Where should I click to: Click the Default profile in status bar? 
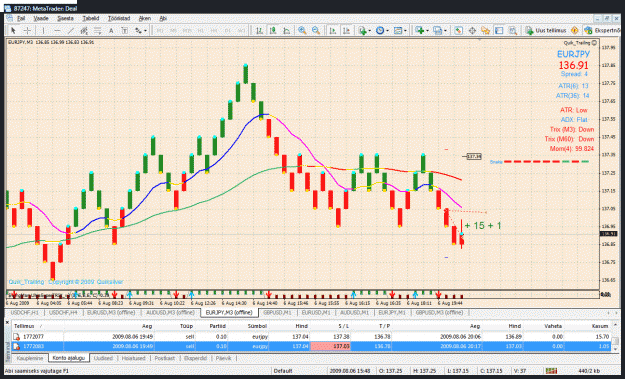pos(283,371)
